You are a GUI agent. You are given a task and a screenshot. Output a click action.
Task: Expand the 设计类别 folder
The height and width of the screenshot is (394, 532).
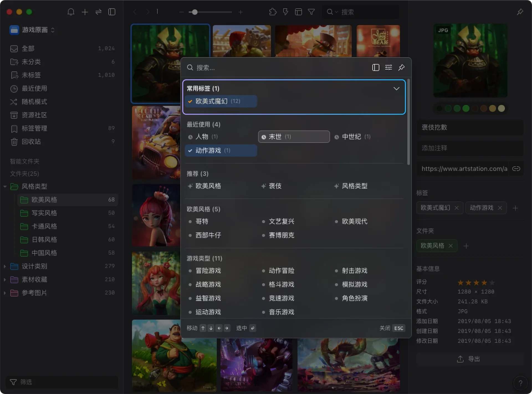click(x=5, y=266)
